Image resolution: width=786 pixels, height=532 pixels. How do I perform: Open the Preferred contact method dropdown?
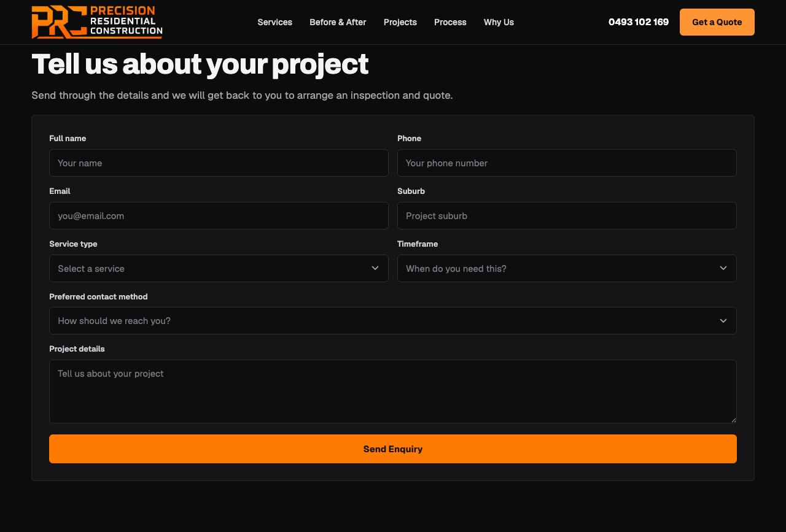(393, 321)
